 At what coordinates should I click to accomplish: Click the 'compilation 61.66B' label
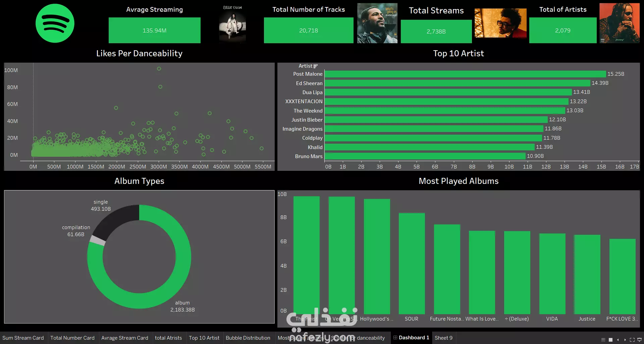click(x=76, y=231)
